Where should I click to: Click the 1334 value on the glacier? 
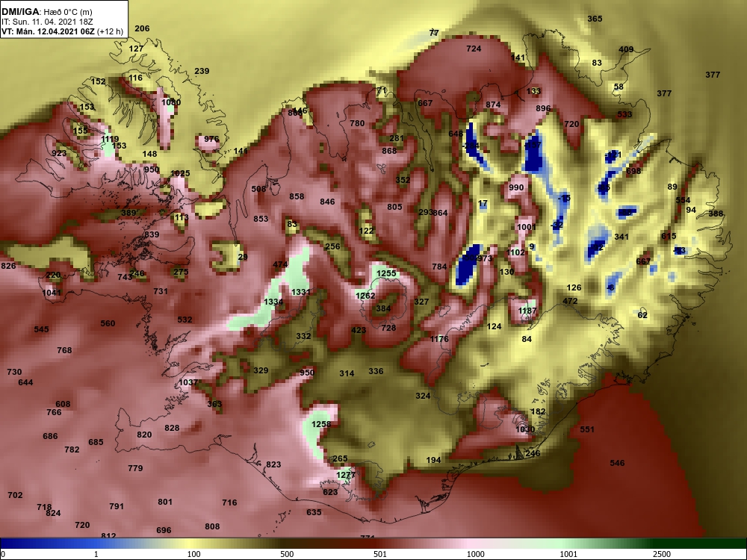click(x=273, y=302)
